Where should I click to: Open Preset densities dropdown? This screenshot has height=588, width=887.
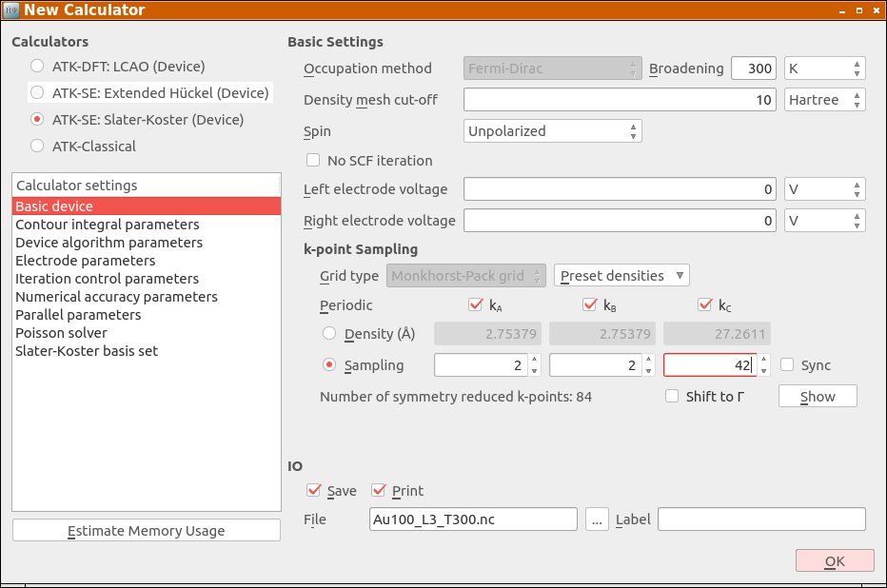(621, 275)
